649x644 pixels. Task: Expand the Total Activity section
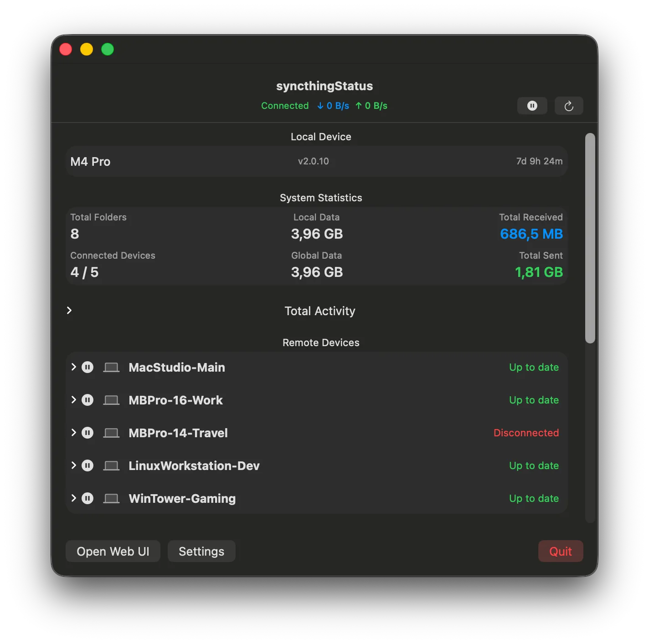[x=69, y=310]
